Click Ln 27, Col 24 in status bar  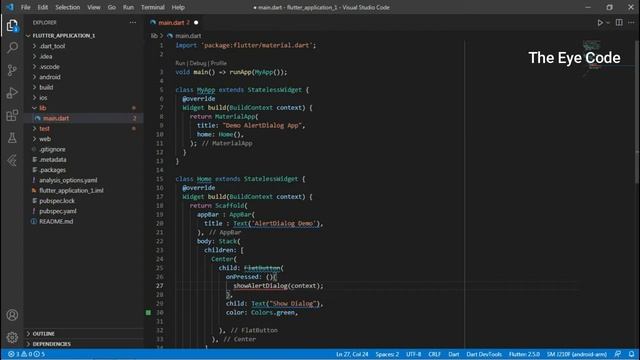[352, 354]
